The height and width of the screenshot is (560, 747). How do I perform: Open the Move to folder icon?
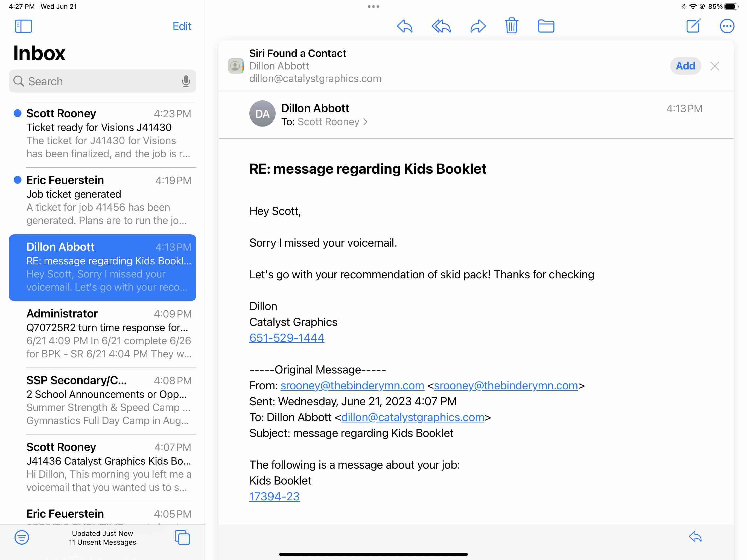pyautogui.click(x=546, y=26)
